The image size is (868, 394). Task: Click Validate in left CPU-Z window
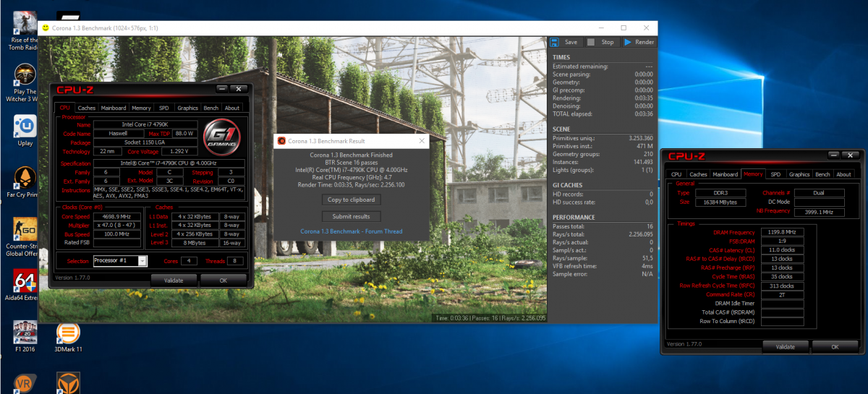(174, 280)
